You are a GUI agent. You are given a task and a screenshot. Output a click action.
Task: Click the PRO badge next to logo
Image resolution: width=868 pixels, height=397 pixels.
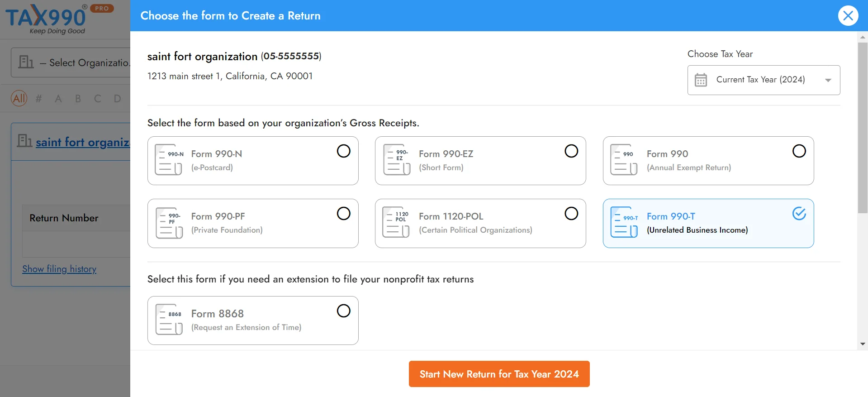pos(102,8)
